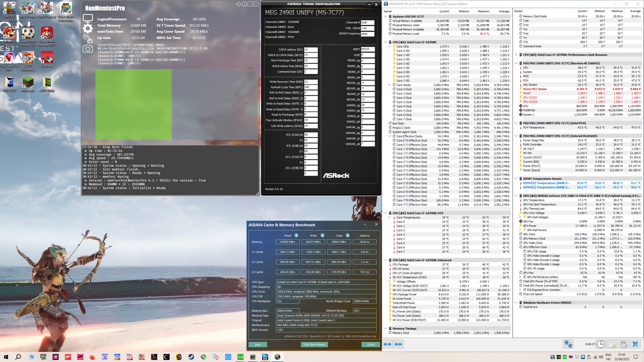644x362 pixels.
Task: Click AIDA64 Memory Read result 61682 MB/s
Action: [x=288, y=242]
